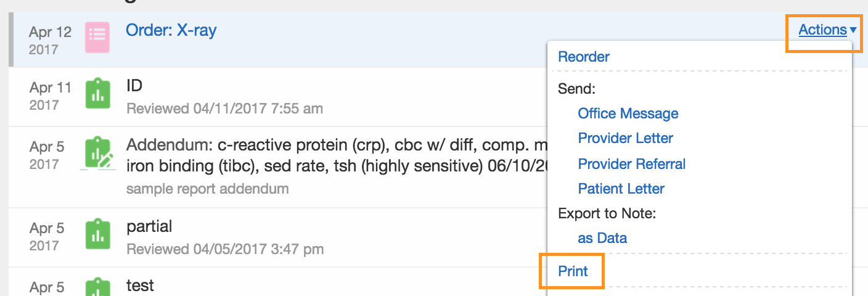Click the pink X-ray order list icon
The image size is (868, 296).
97,38
